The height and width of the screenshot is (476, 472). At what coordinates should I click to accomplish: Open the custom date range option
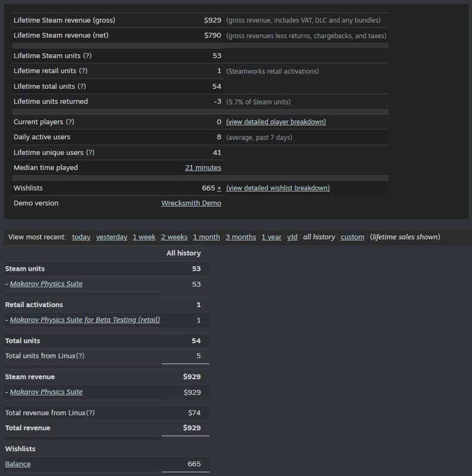(352, 237)
